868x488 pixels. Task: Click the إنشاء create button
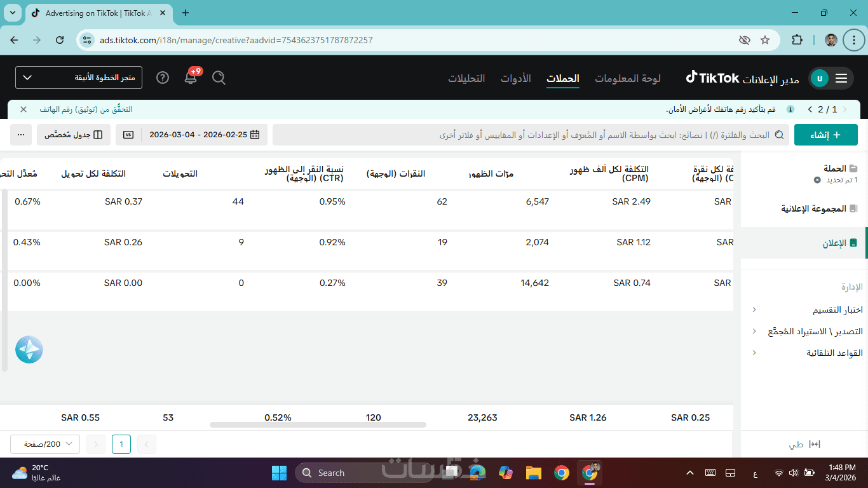point(826,135)
